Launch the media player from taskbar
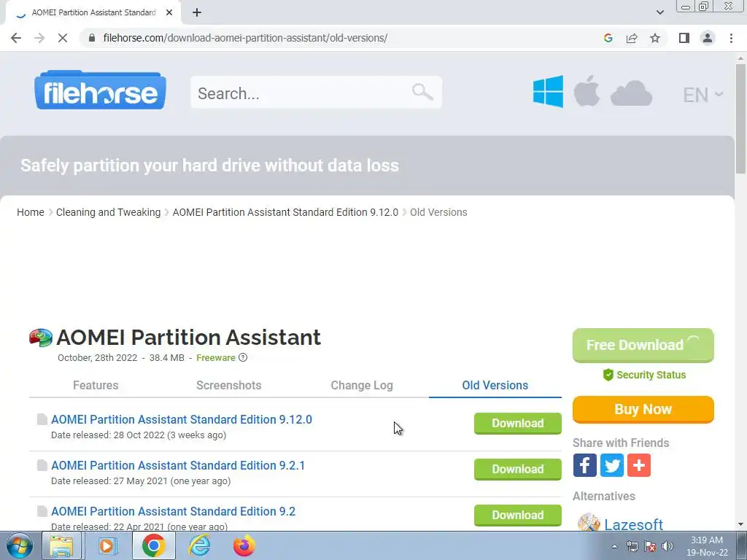The height and width of the screenshot is (560, 747). (108, 545)
